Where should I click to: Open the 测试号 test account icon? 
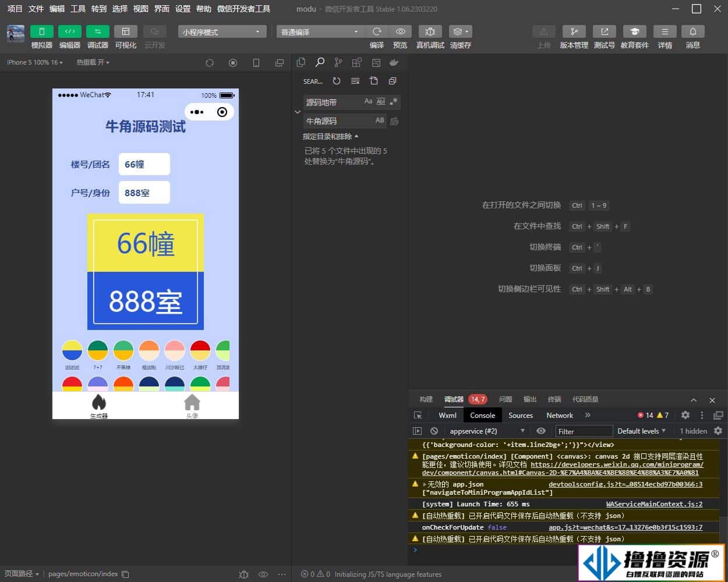(x=605, y=31)
